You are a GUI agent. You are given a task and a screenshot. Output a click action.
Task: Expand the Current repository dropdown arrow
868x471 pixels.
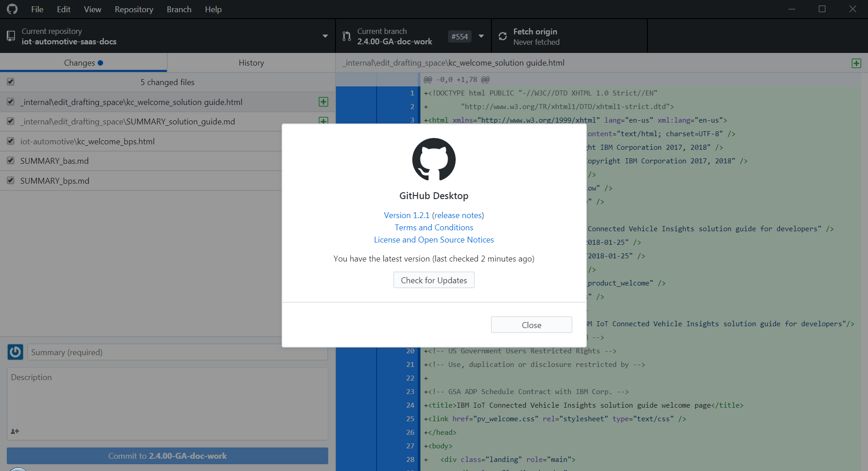(325, 36)
